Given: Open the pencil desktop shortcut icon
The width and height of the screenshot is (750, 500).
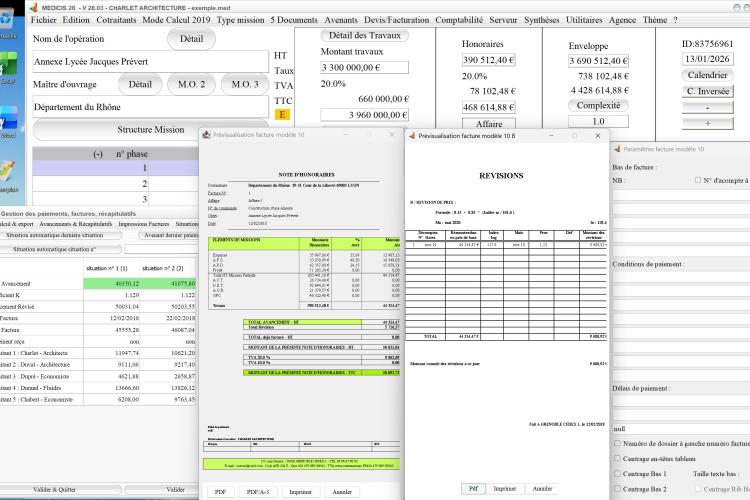Looking at the screenshot, I should [x=7, y=171].
